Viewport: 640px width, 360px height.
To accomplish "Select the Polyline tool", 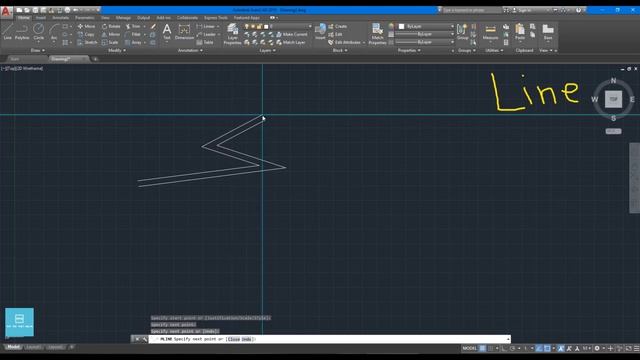I will coord(22,31).
